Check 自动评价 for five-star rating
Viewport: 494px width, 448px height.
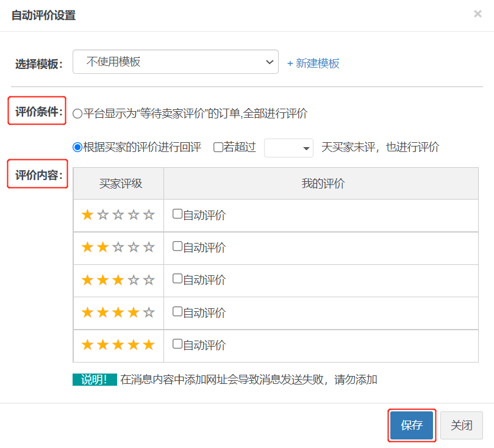click(x=177, y=344)
